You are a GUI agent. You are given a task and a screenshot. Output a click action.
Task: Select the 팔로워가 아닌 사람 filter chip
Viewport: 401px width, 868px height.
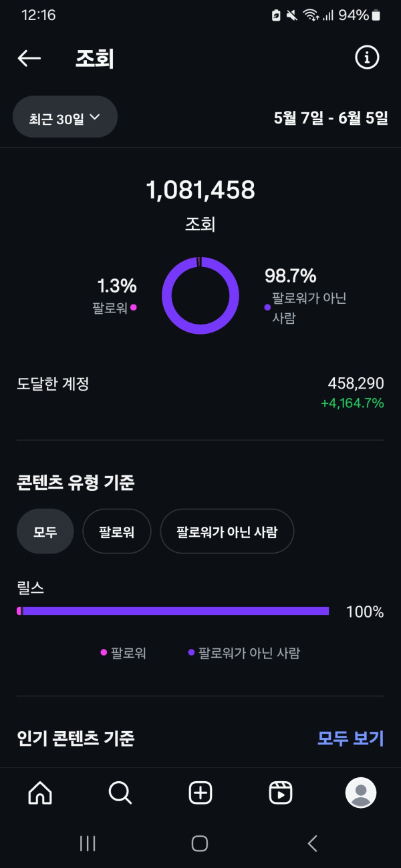227,531
